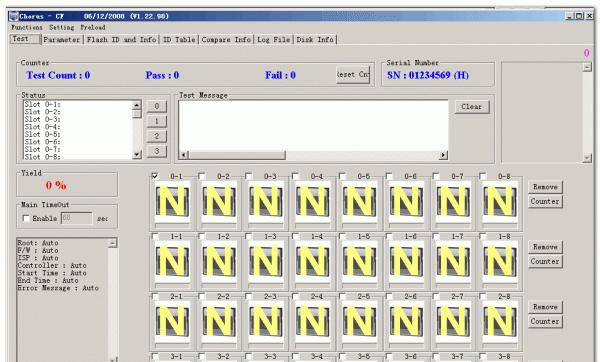Screen dimensions: 600x362
Task: Switch to the Flash ID and Info tab
Action: 122,39
